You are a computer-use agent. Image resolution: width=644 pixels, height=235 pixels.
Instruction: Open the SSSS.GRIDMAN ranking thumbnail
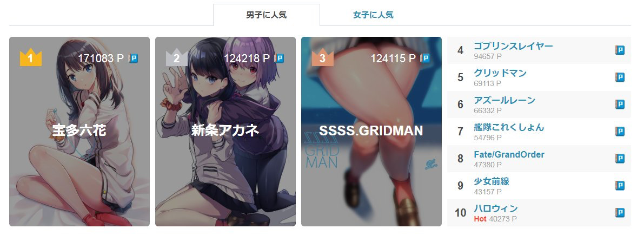click(x=371, y=132)
